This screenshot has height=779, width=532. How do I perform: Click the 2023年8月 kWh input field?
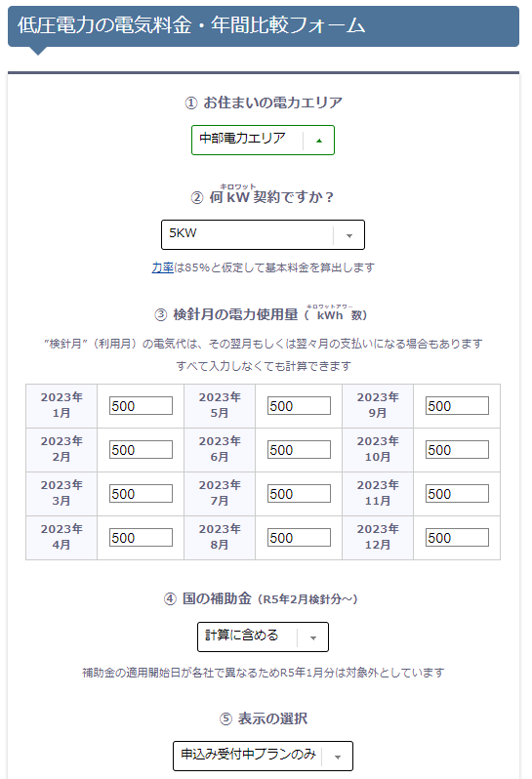point(299,538)
